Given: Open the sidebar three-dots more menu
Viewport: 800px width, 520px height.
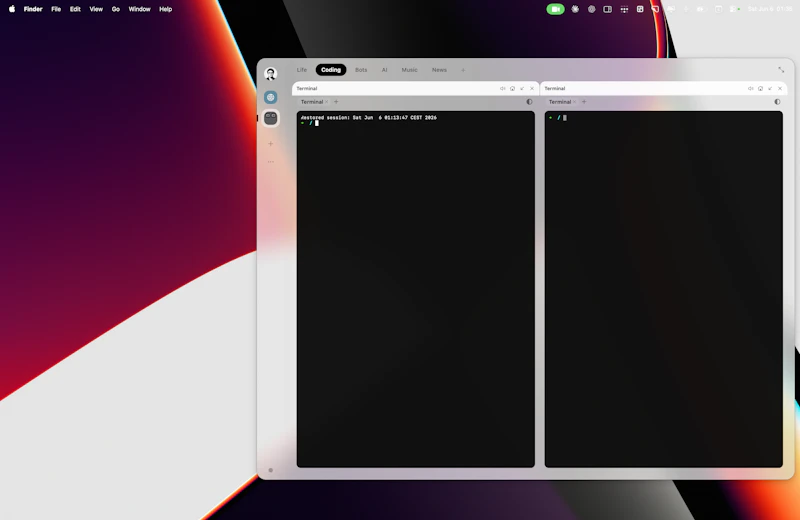Looking at the screenshot, I should click(270, 162).
